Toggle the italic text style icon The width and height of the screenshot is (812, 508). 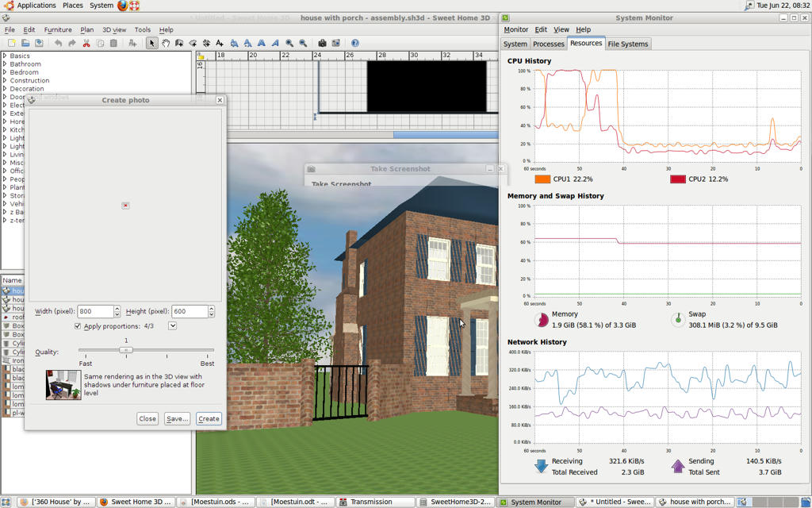(x=275, y=43)
